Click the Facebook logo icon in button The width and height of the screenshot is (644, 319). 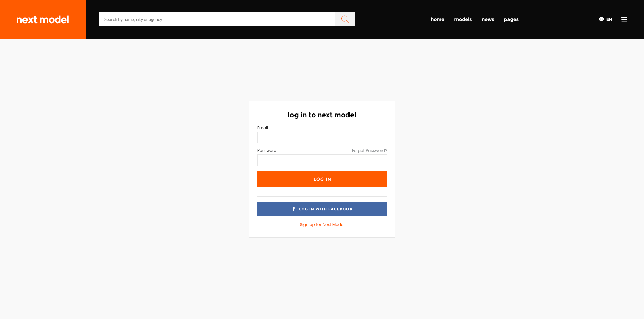tap(294, 209)
